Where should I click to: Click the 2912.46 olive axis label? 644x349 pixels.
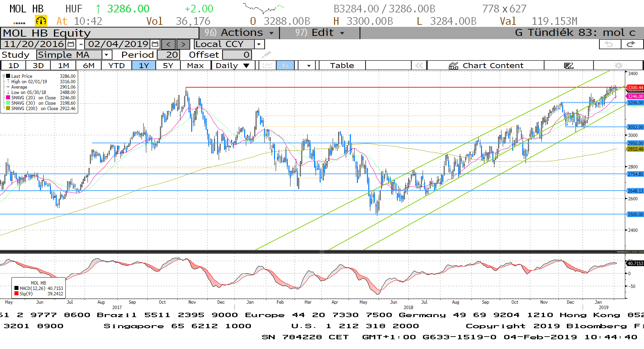635,149
